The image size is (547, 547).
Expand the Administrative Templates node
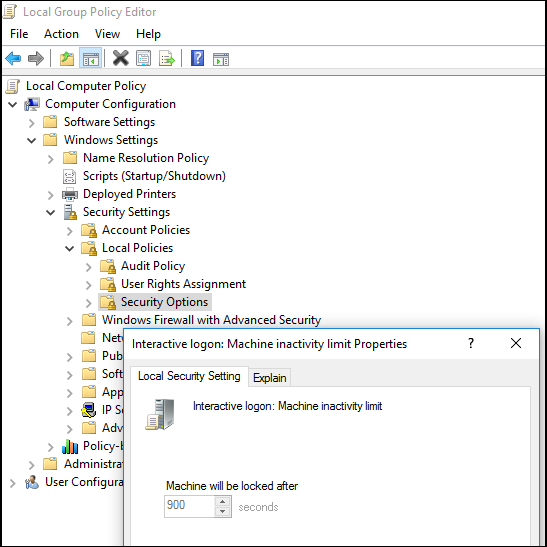(32, 465)
